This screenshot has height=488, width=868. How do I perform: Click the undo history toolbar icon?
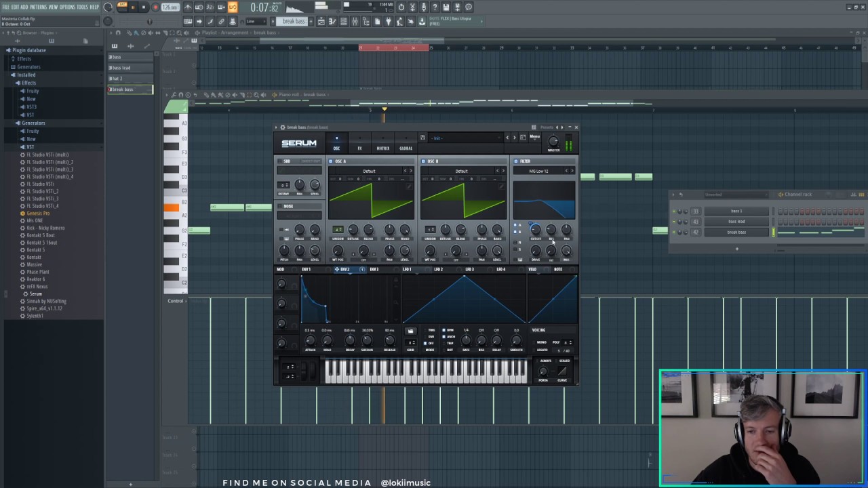point(401,7)
